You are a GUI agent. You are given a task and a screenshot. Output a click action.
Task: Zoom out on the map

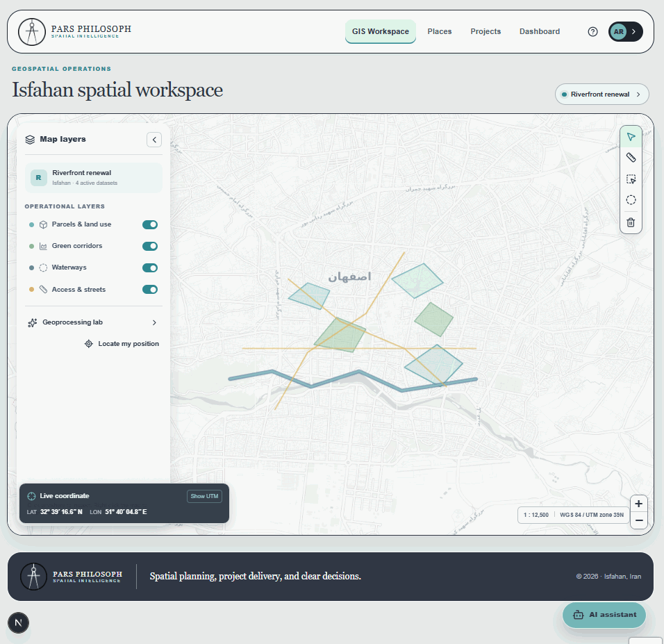(638, 520)
